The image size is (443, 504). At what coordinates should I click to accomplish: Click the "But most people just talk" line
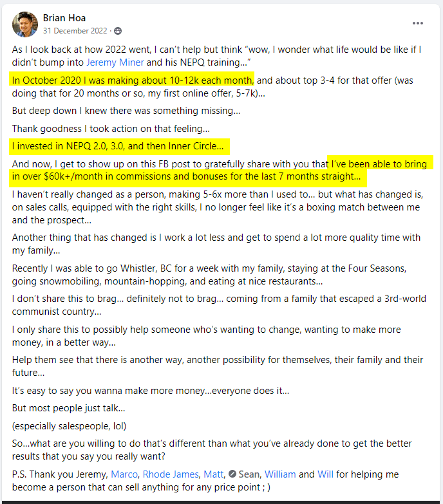coord(68,408)
